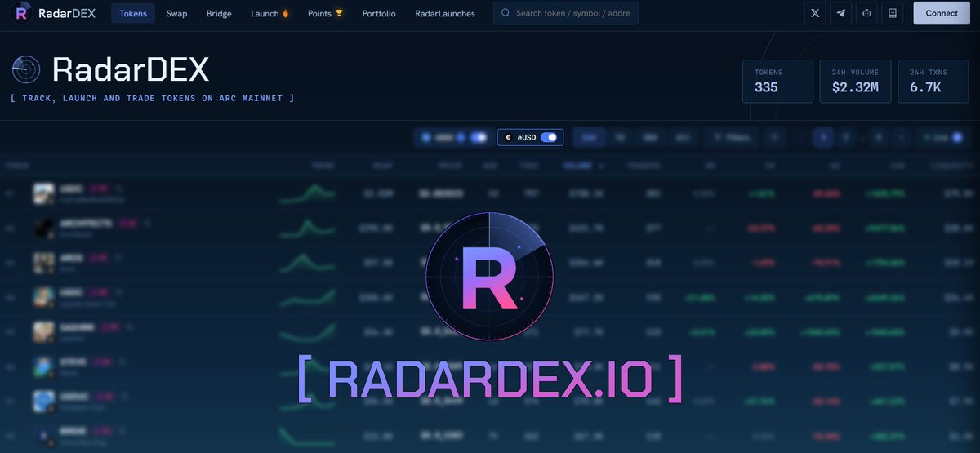The height and width of the screenshot is (453, 980).
Task: Open the Portfolio page
Action: pos(379,13)
